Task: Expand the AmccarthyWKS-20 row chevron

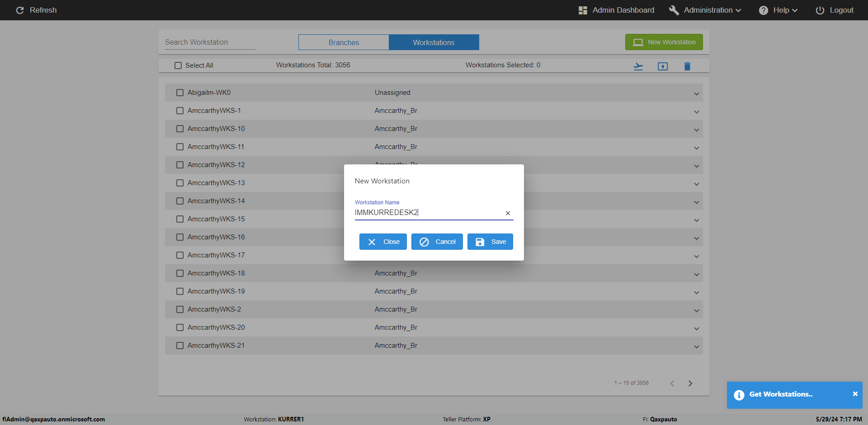Action: coord(697,329)
